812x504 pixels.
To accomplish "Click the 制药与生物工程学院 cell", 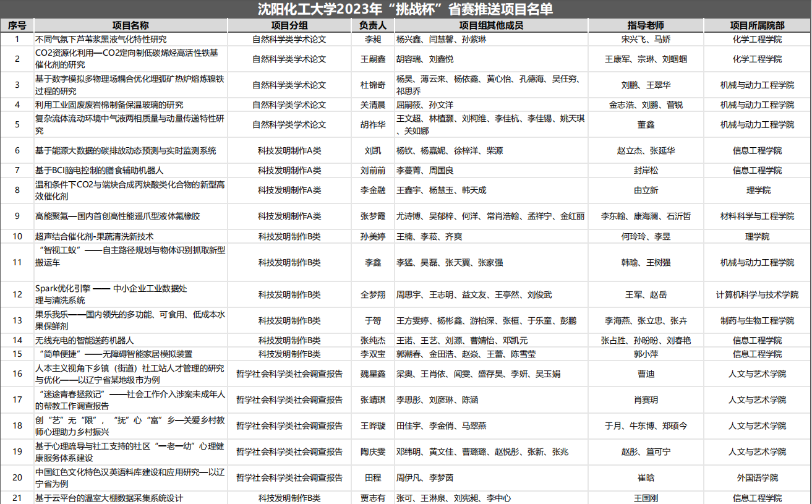I will (757, 321).
